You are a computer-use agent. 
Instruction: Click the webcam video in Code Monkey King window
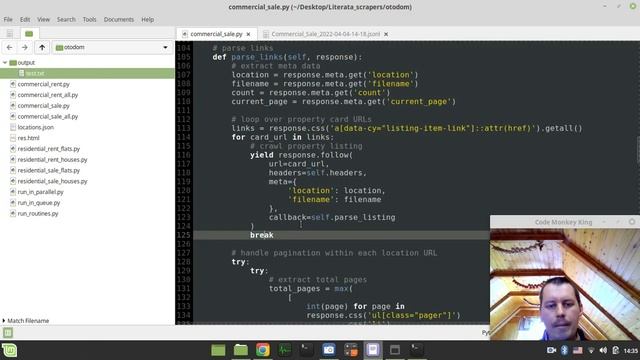(565, 284)
